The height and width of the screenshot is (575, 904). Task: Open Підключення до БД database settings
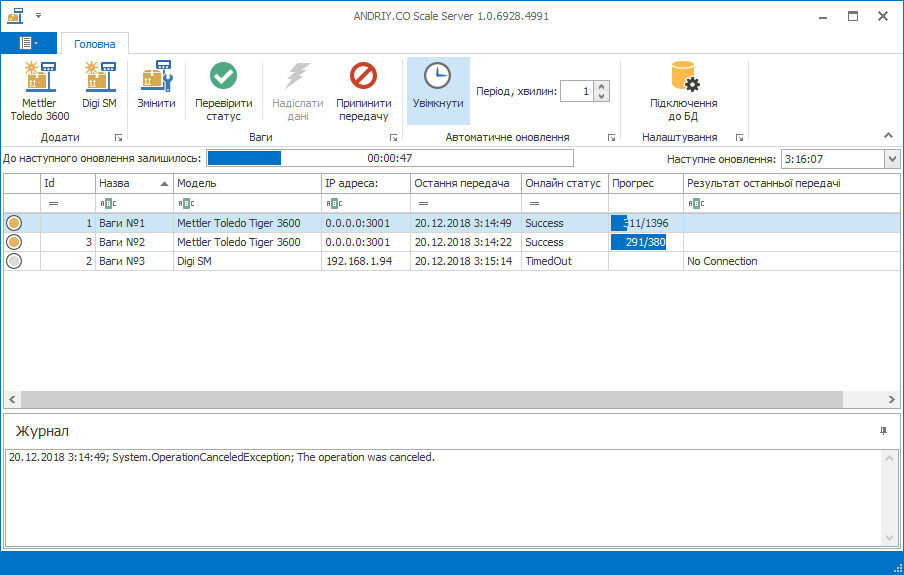point(683,91)
